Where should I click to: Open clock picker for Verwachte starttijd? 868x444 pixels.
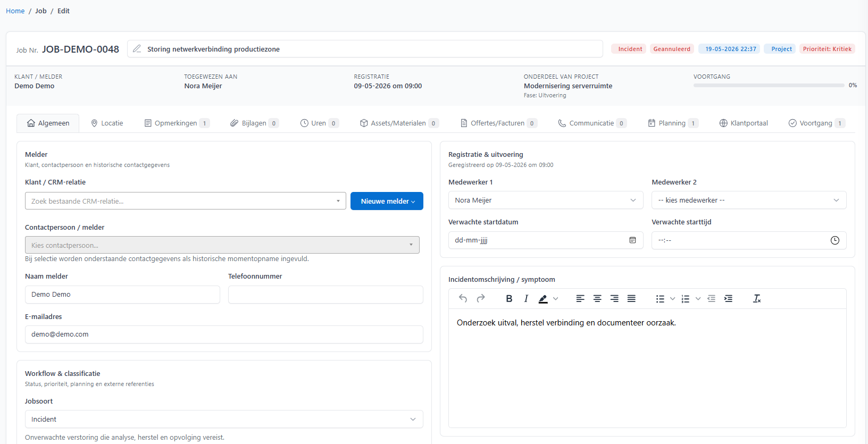835,240
